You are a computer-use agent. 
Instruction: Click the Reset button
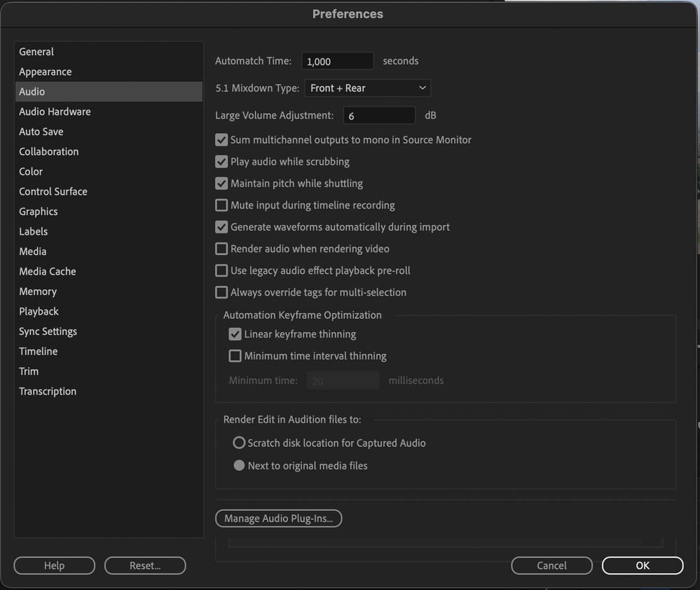[145, 565]
